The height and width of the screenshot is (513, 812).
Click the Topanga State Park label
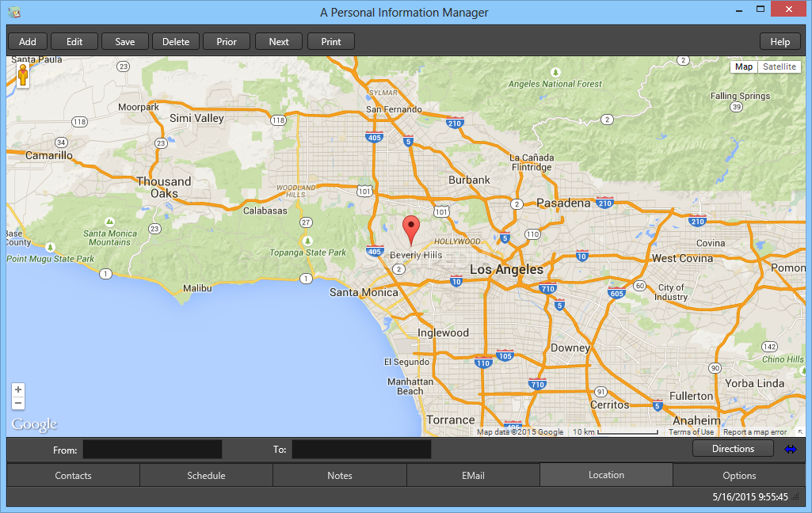point(307,253)
